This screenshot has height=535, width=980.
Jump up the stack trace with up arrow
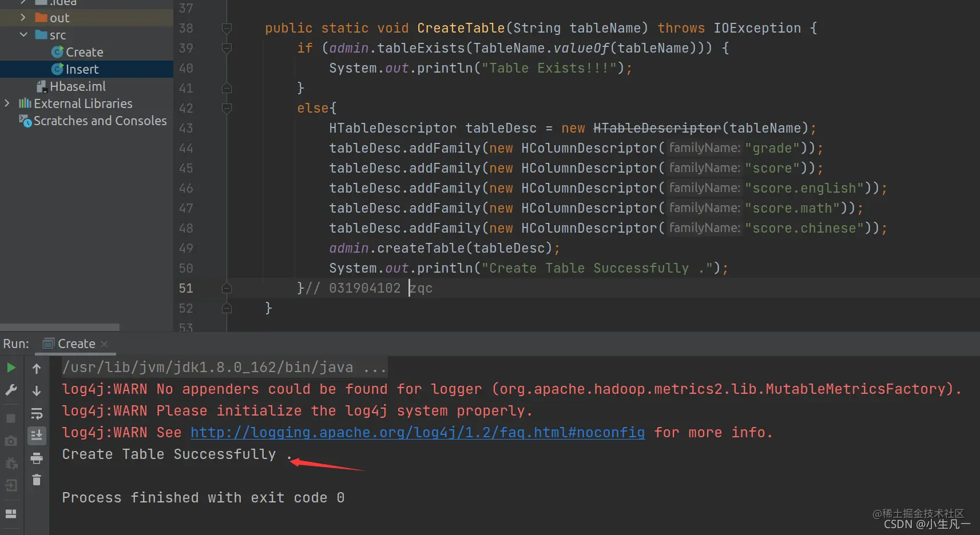[37, 369]
